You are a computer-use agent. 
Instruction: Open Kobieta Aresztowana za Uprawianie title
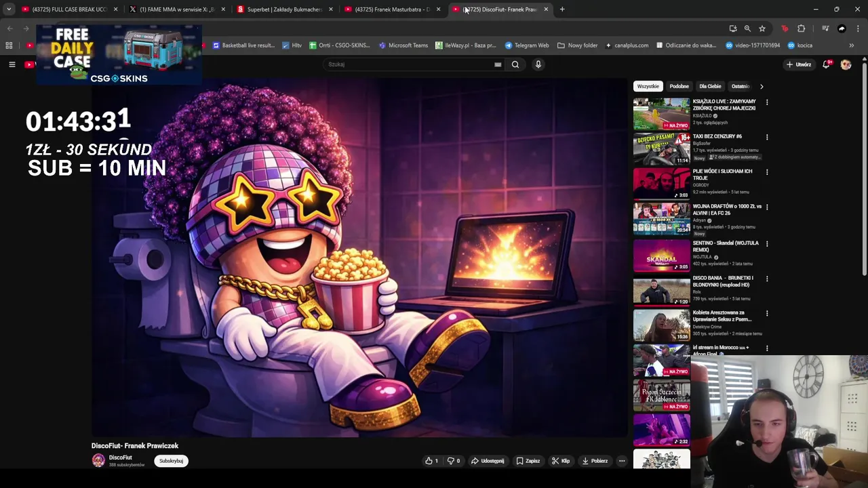click(x=722, y=316)
